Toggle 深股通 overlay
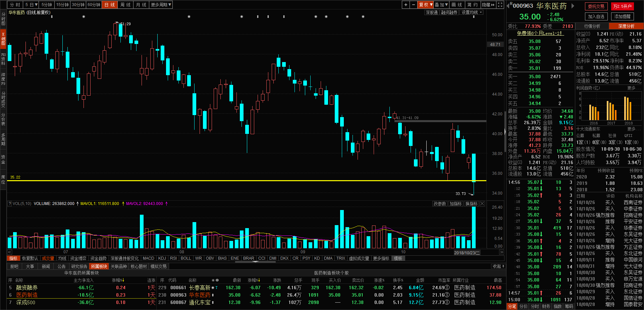Screen dimensions: 644x310 click(432, 12)
